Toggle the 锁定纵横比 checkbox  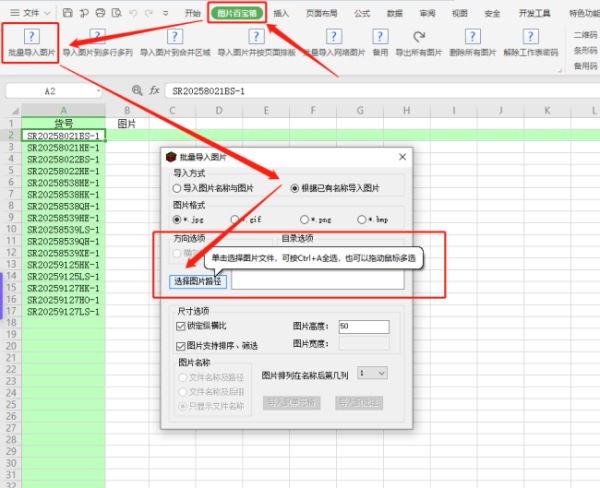[181, 326]
